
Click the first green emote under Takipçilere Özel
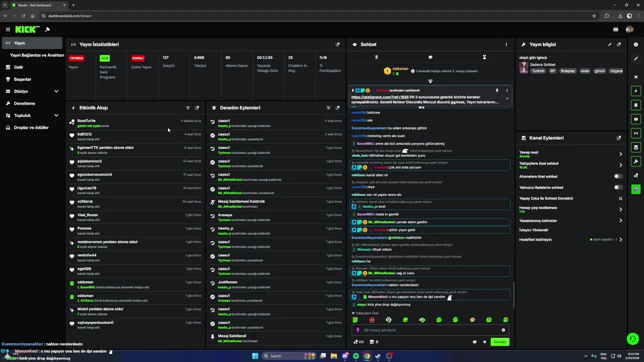[x=355, y=320]
